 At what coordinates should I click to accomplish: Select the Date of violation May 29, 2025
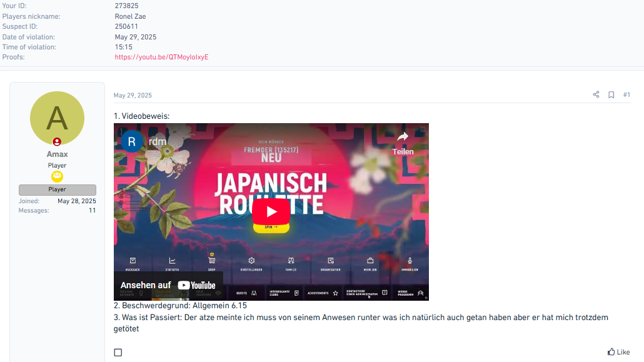[136, 37]
